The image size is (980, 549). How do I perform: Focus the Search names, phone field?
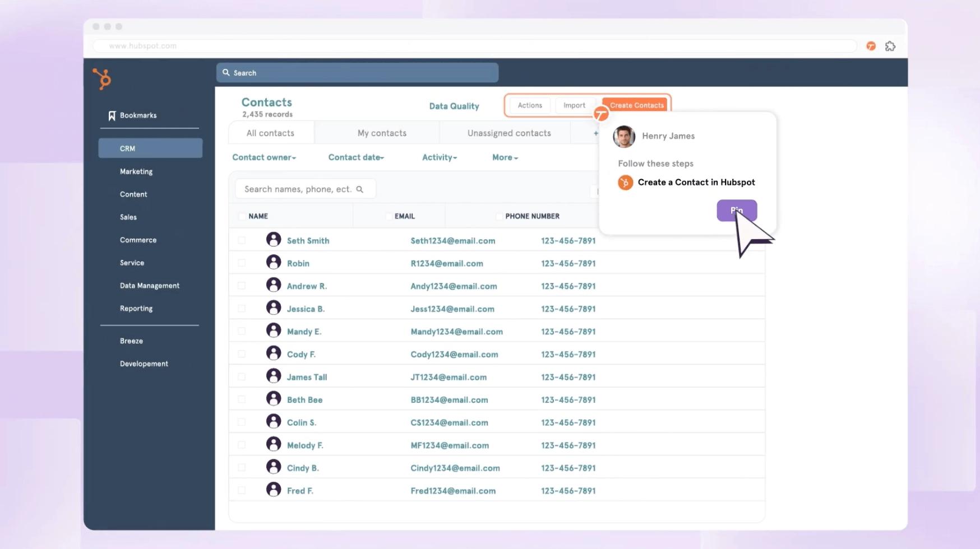[306, 189]
